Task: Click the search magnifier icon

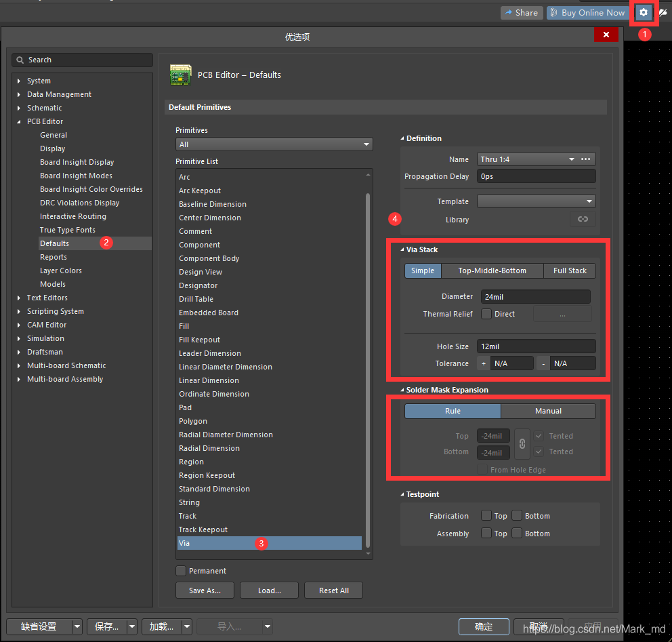Action: (20, 60)
